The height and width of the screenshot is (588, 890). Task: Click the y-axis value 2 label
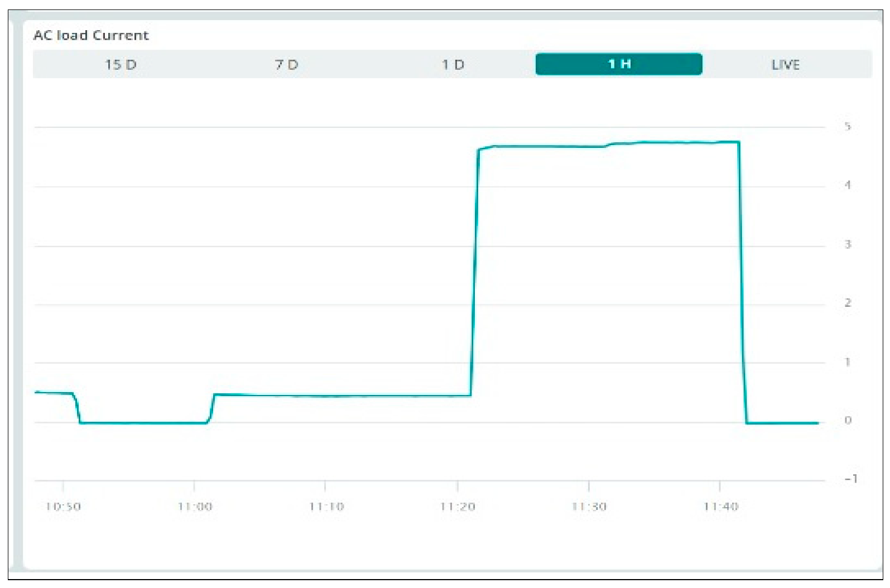(848, 303)
